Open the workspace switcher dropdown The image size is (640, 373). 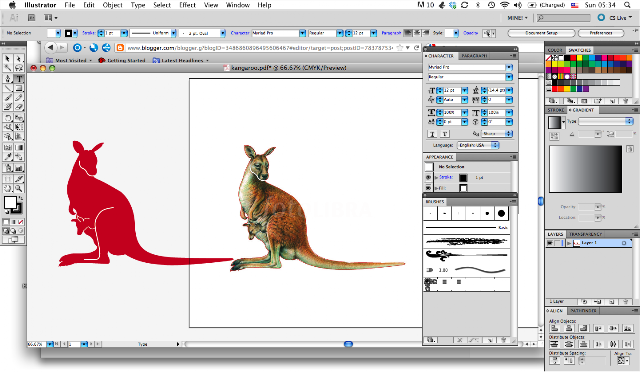(x=517, y=18)
